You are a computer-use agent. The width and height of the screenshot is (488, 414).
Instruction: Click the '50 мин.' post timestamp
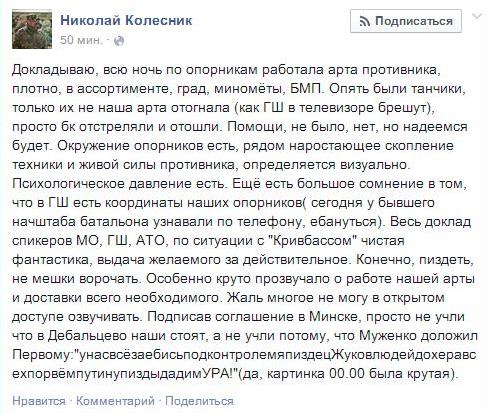point(81,40)
